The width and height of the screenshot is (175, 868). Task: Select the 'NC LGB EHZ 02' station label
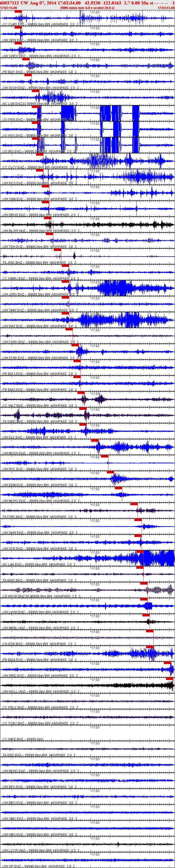click(x=15, y=104)
